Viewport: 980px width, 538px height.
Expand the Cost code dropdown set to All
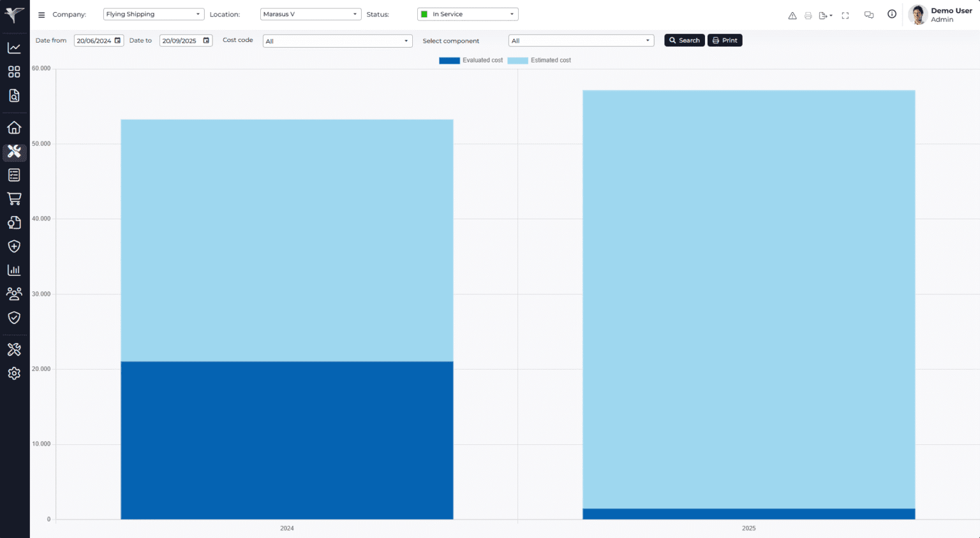337,40
